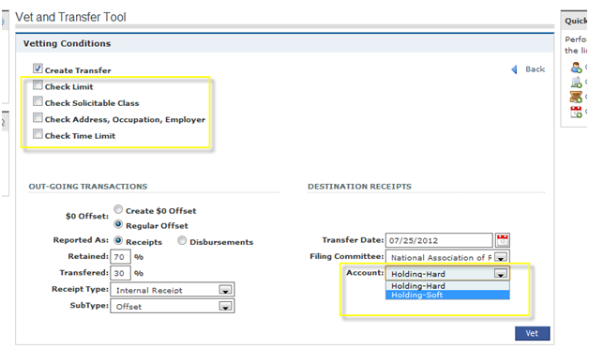Enable Check Address, Occupation, Employer checkbox
Viewport: 589px width, 364px height.
(x=38, y=118)
